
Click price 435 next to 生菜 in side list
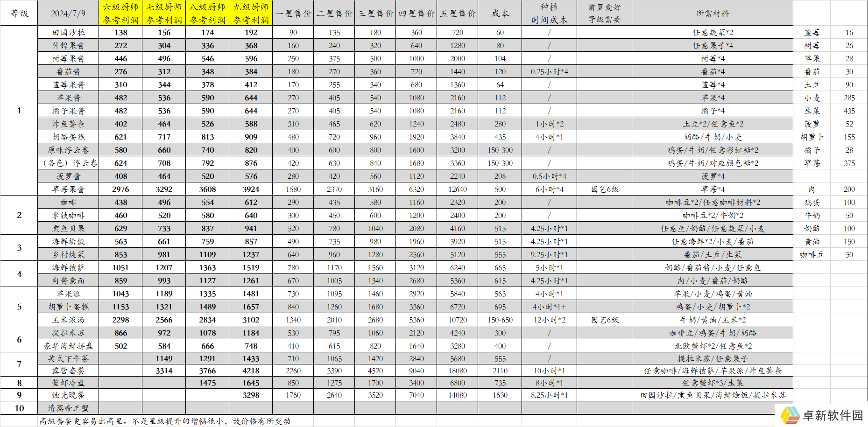coord(849,111)
